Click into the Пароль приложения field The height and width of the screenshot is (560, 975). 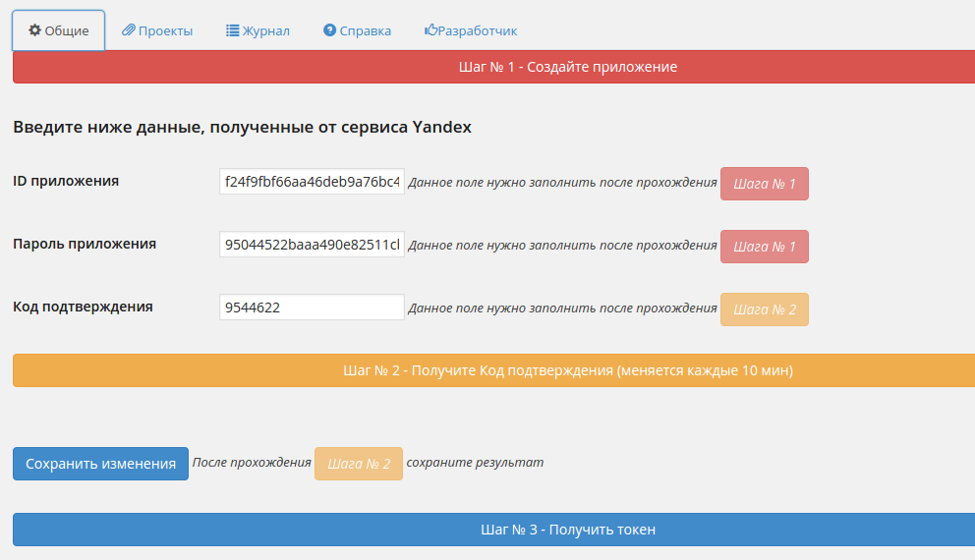[312, 245]
